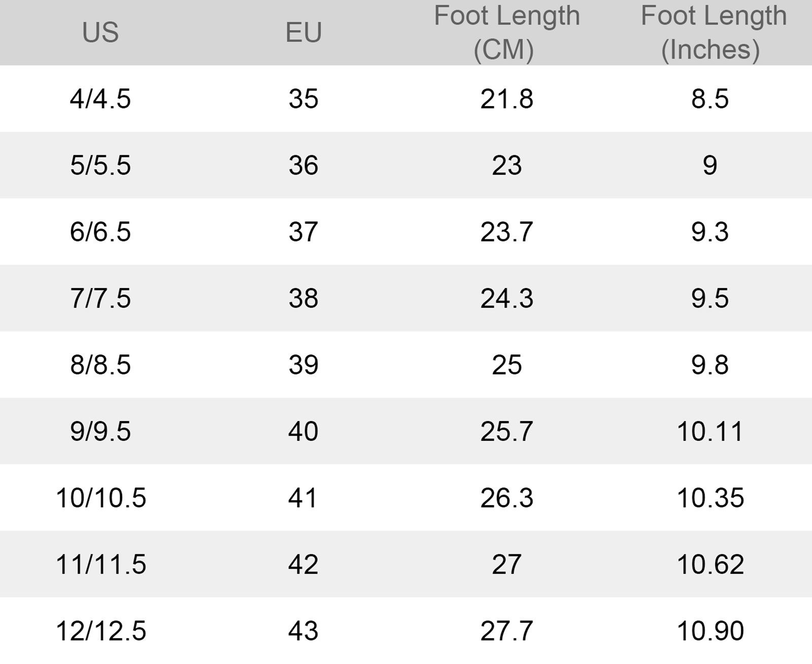Viewport: 812px width, 664px height.
Task: Click the 21.8 centimeter value
Action: pyautogui.click(x=506, y=98)
